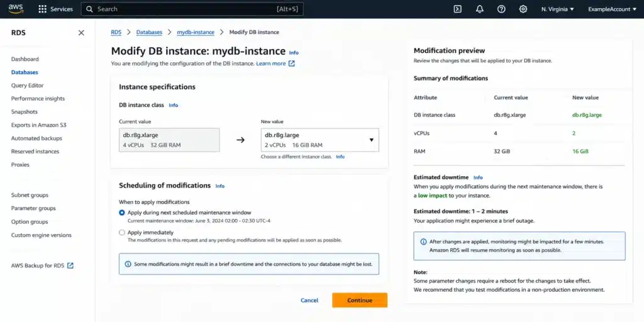Open the New value instance class dropdown
The height and width of the screenshot is (322, 644).
pyautogui.click(x=319, y=140)
